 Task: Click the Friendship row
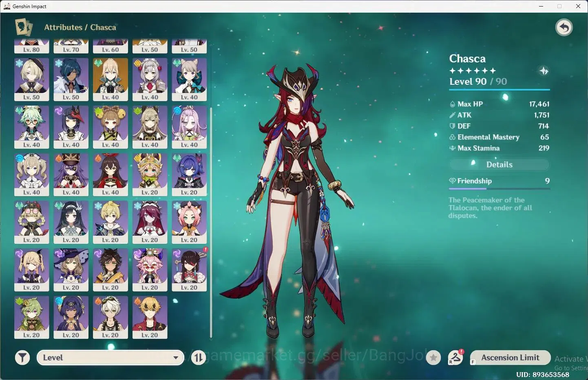[x=499, y=181]
